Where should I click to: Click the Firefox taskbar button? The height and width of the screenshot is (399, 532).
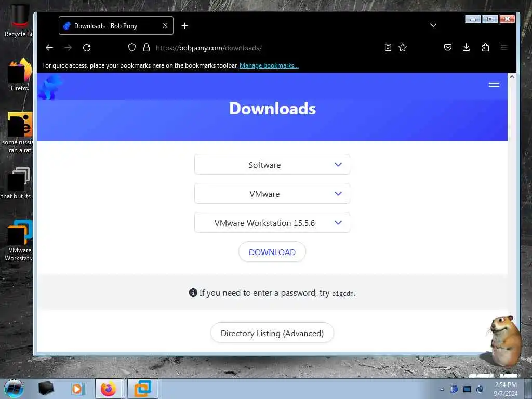108,389
